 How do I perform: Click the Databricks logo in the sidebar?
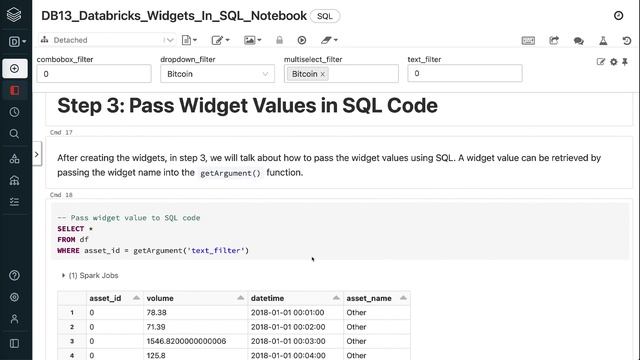pyautogui.click(x=14, y=15)
